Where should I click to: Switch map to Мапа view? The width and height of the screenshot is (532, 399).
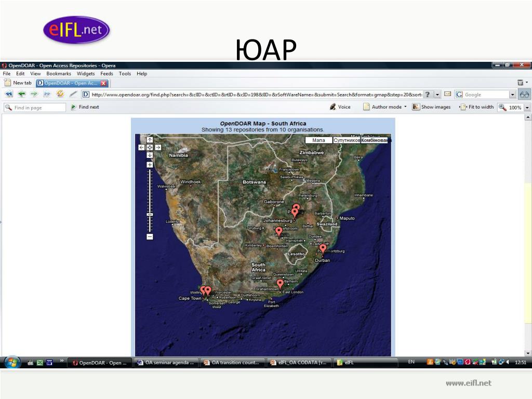tap(318, 140)
